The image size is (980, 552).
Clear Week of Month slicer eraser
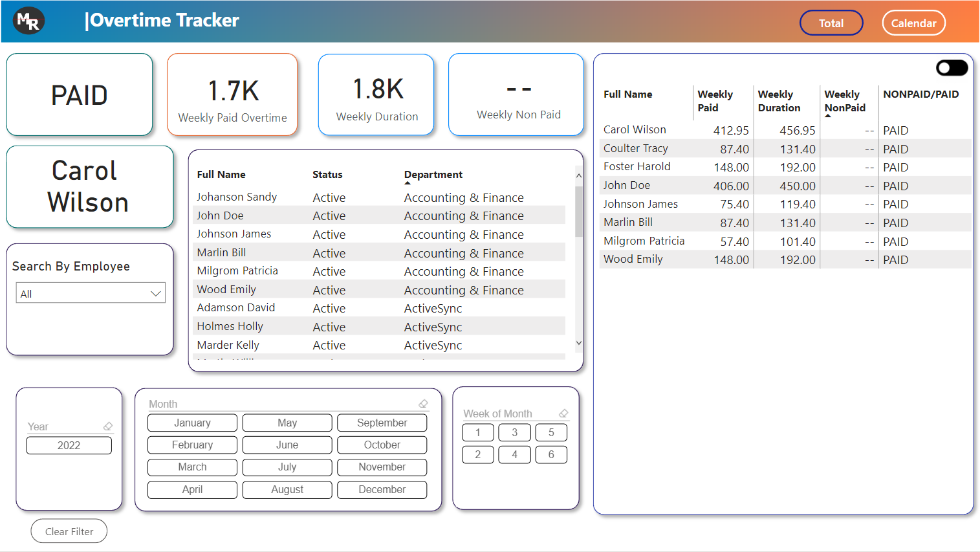pyautogui.click(x=563, y=414)
